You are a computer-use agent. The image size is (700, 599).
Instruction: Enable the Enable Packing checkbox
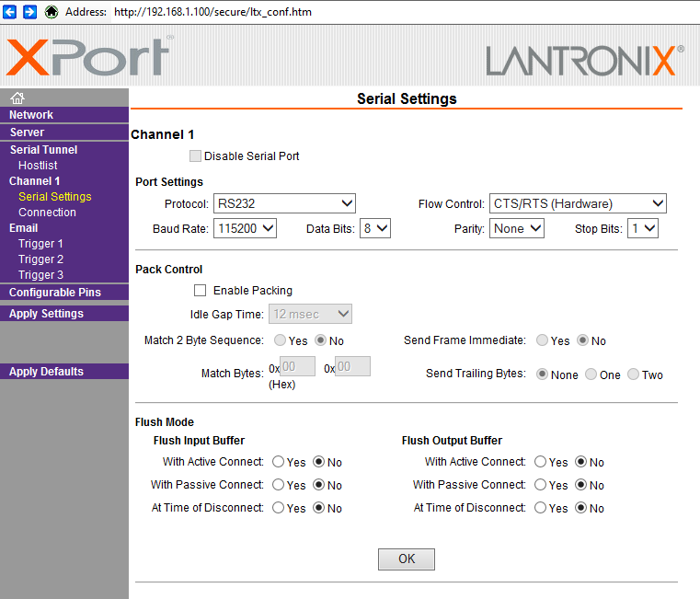[x=200, y=291]
